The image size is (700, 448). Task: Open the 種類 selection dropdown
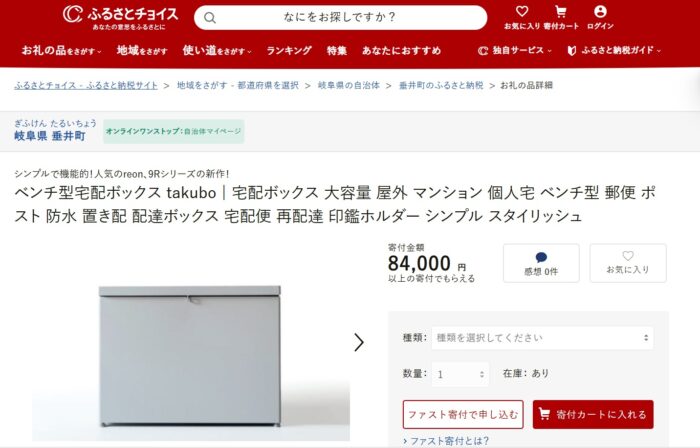tap(542, 338)
